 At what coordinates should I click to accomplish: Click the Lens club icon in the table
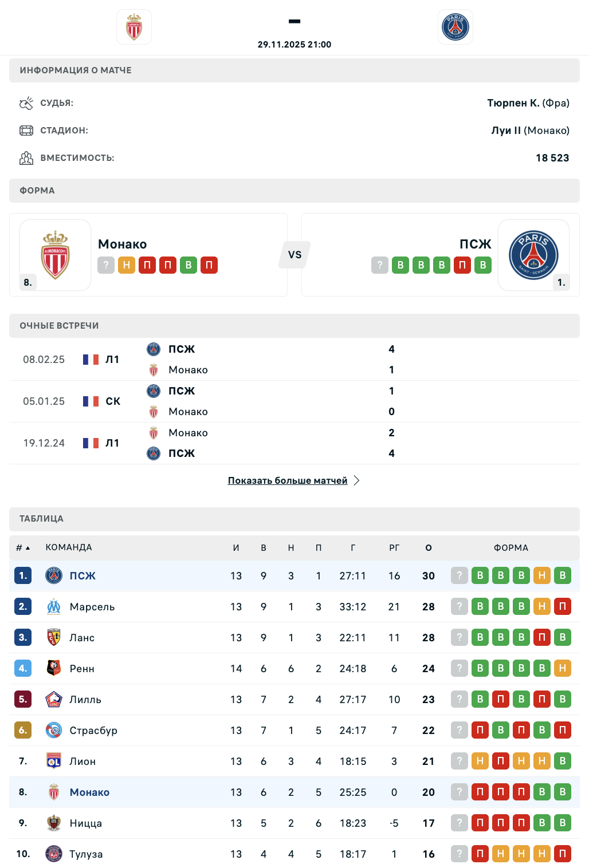point(54,637)
